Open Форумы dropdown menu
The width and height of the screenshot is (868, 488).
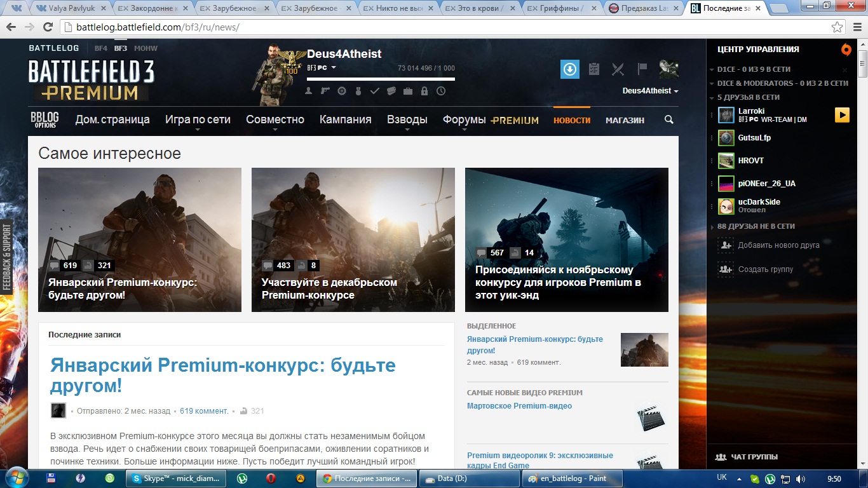coord(465,119)
